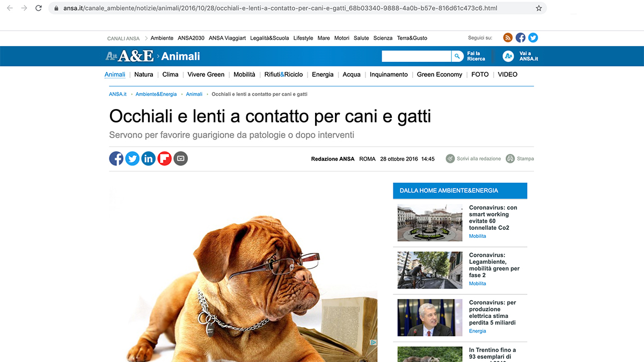Open Legambiente mobilità green article thumbnail
This screenshot has height=362, width=644.
430,270
